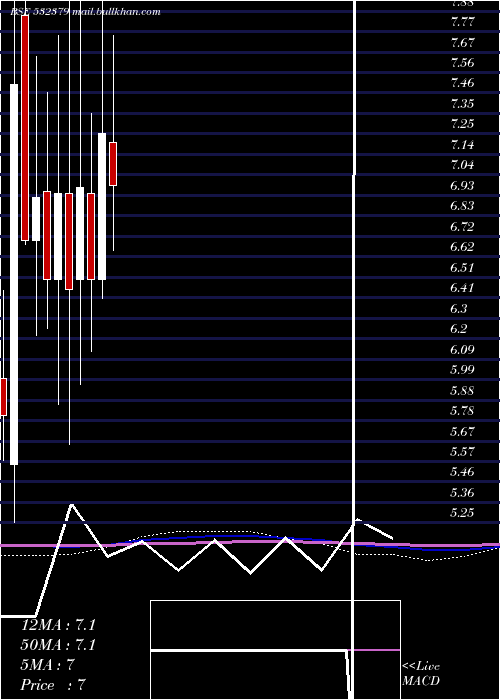This screenshot has height=700, width=500.
Task: Click the 6.51 price axis label
Action: coord(462,268)
